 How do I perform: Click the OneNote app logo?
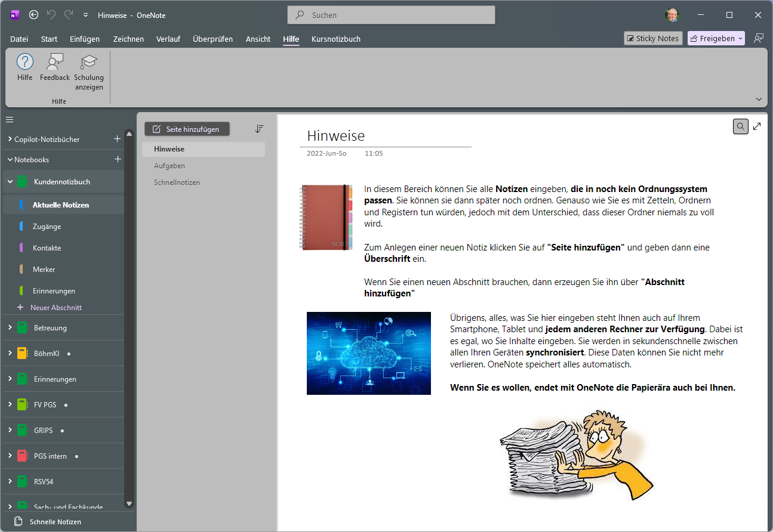click(x=15, y=15)
